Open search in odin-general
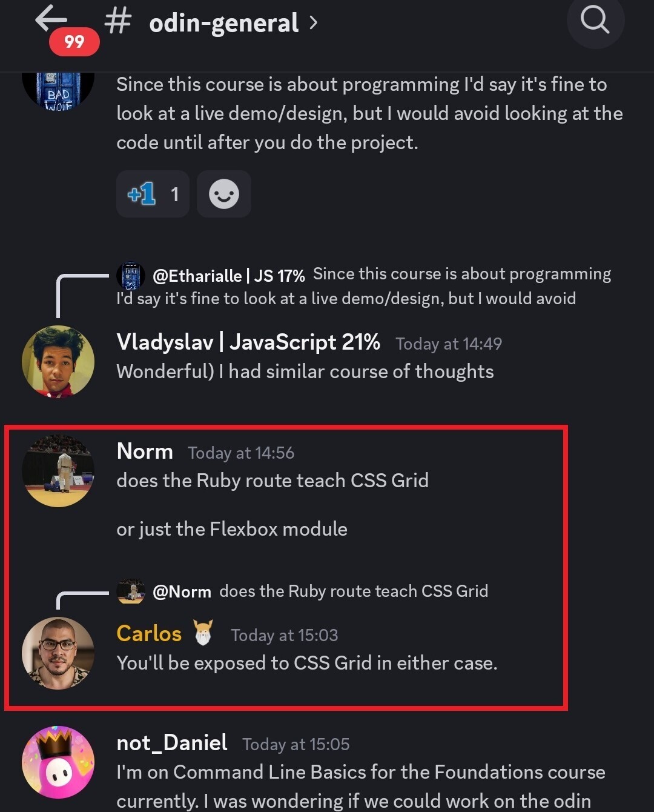This screenshot has width=654, height=812. [595, 22]
